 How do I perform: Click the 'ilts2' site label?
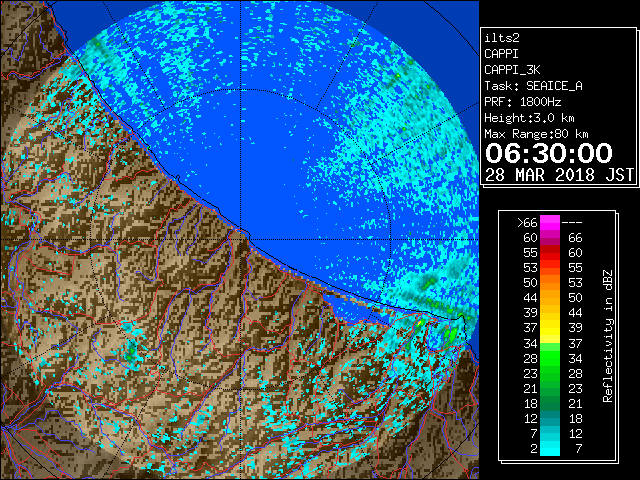pyautogui.click(x=502, y=38)
